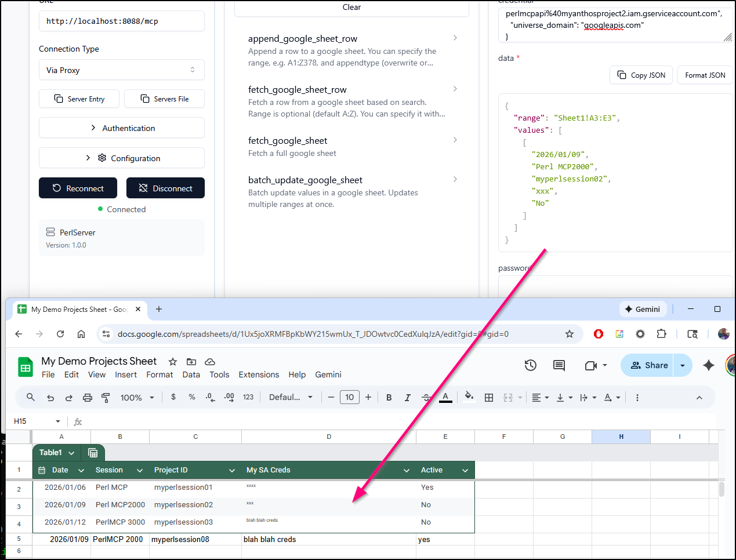Star the My Demo Projects Sheet
The height and width of the screenshot is (560, 736).
click(173, 362)
